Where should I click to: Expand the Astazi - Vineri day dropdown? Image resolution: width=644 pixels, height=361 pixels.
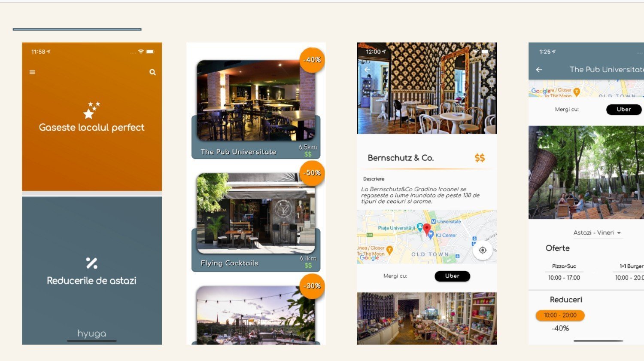click(597, 233)
